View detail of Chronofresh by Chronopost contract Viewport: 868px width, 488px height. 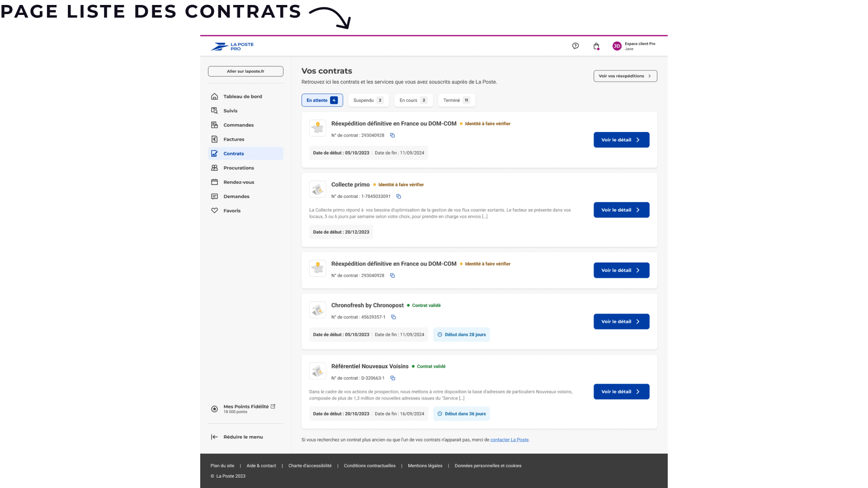(621, 322)
